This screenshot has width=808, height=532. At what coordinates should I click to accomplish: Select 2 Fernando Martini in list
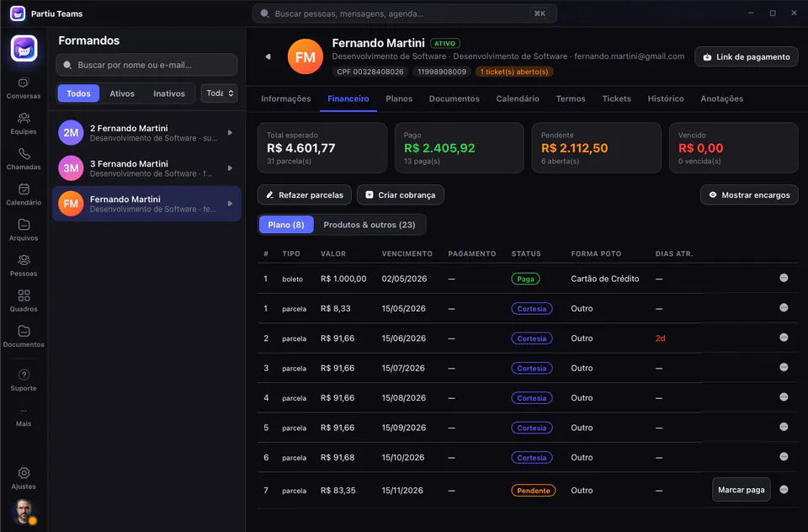click(x=146, y=133)
